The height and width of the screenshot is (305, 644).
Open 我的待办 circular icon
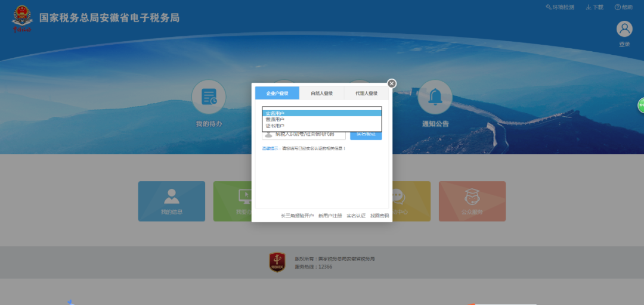[209, 97]
